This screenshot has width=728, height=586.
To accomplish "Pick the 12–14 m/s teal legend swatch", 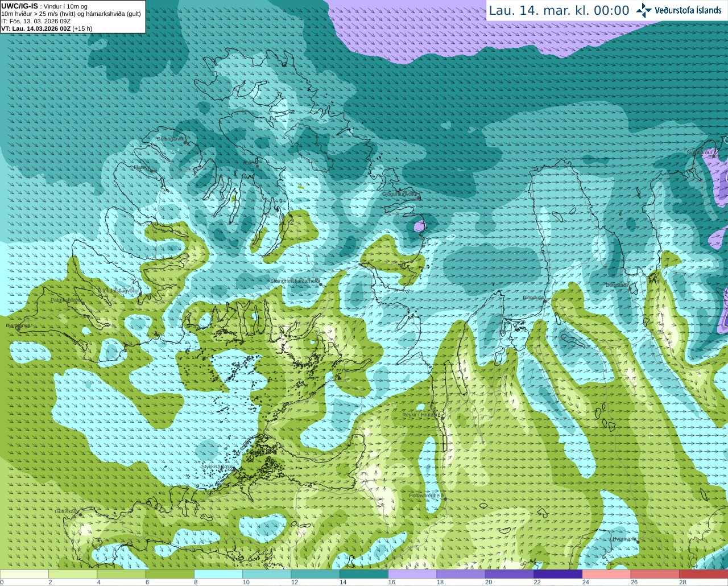I will tap(315, 573).
